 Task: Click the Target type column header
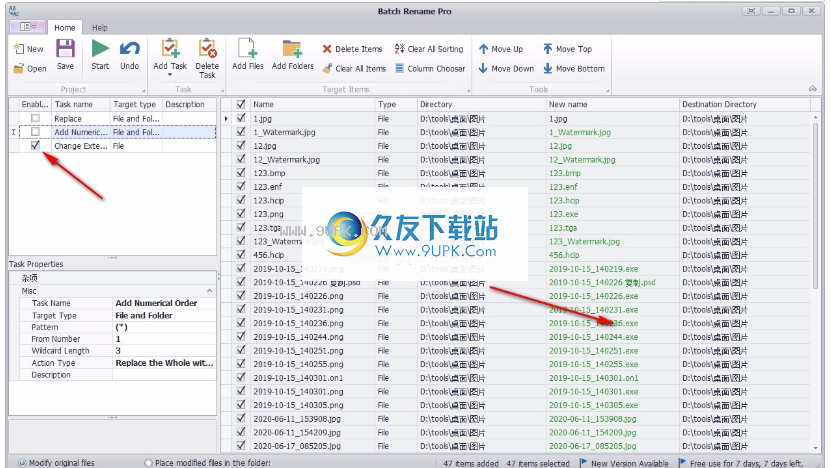pos(136,104)
